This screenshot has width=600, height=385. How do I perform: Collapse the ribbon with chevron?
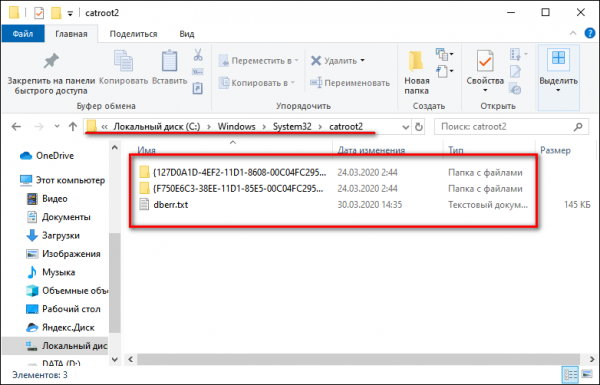pos(573,33)
